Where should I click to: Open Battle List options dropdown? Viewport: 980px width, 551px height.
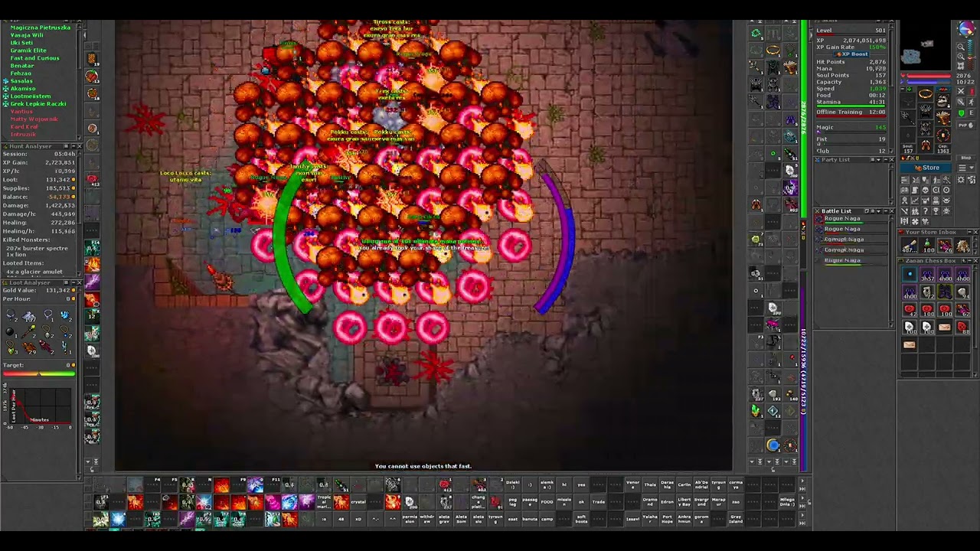879,211
